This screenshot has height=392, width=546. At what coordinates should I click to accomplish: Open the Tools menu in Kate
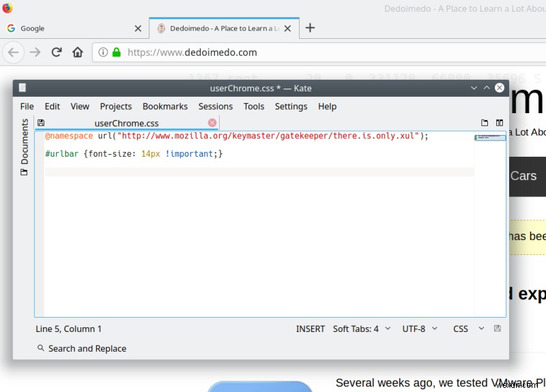point(254,106)
